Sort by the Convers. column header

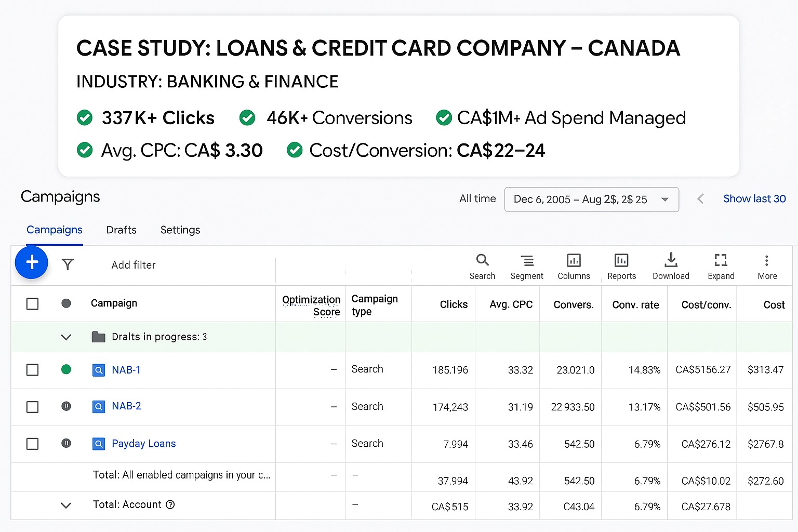pos(574,304)
